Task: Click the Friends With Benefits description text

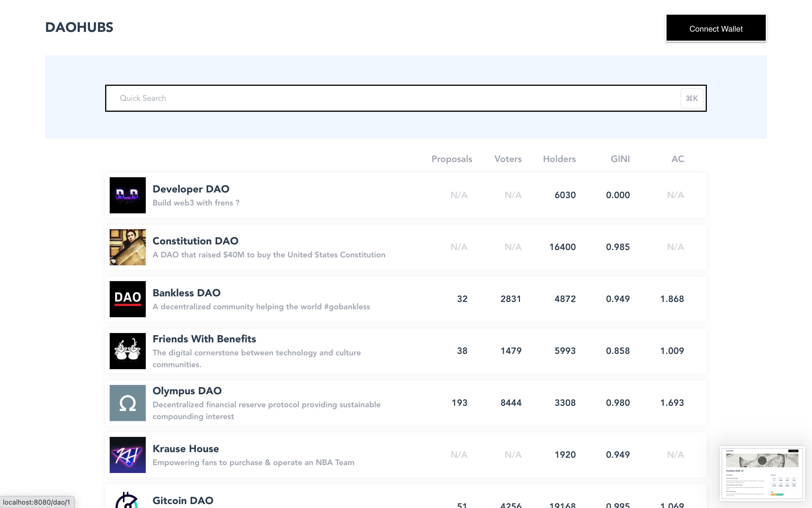Action: click(257, 359)
